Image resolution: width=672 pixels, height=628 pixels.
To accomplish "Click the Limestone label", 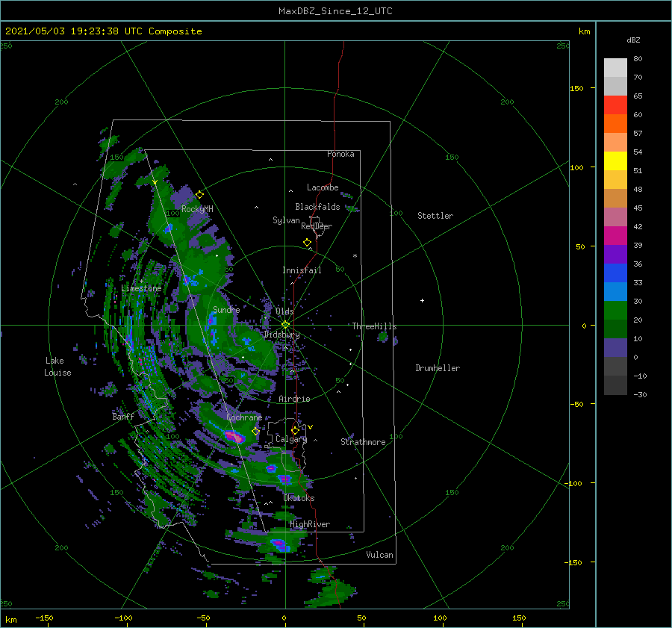I will click(x=141, y=288).
